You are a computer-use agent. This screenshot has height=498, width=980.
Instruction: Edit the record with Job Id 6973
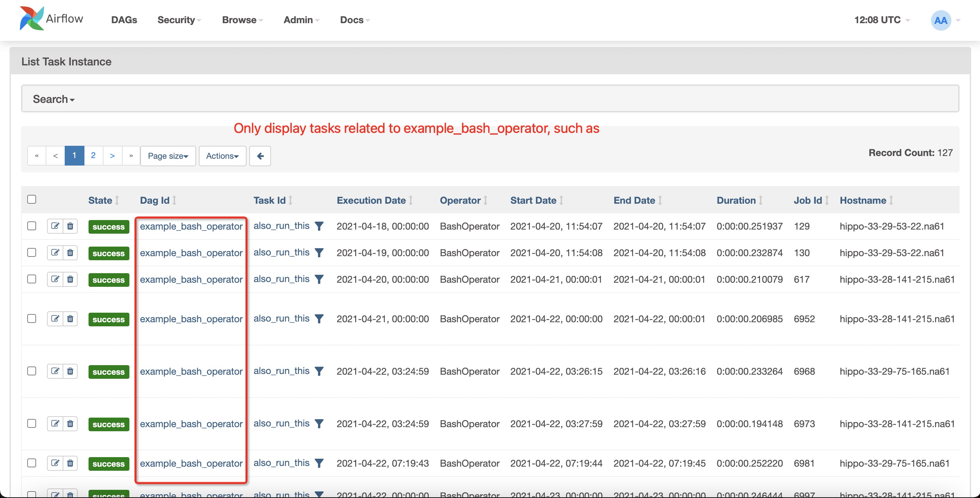point(56,423)
